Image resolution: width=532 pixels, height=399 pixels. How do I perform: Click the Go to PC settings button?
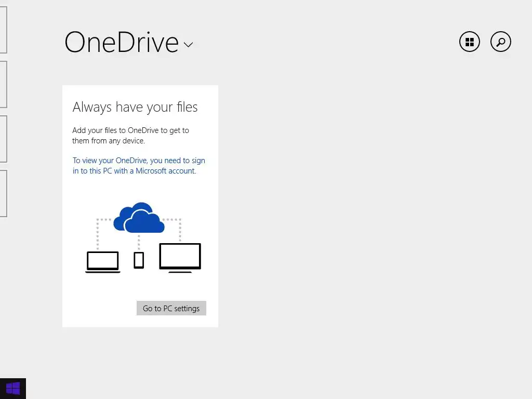click(171, 308)
